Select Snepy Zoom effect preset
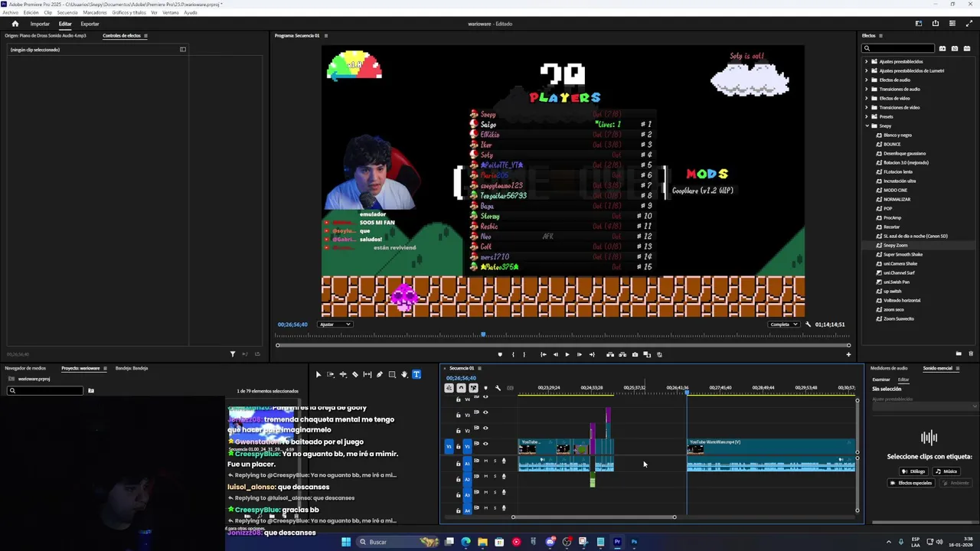The height and width of the screenshot is (551, 980). [896, 245]
